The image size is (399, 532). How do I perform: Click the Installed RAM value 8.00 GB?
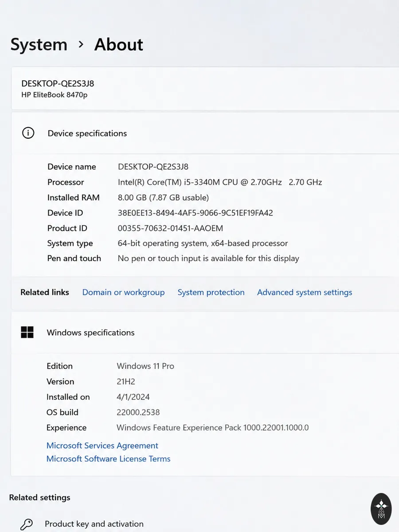tap(163, 197)
